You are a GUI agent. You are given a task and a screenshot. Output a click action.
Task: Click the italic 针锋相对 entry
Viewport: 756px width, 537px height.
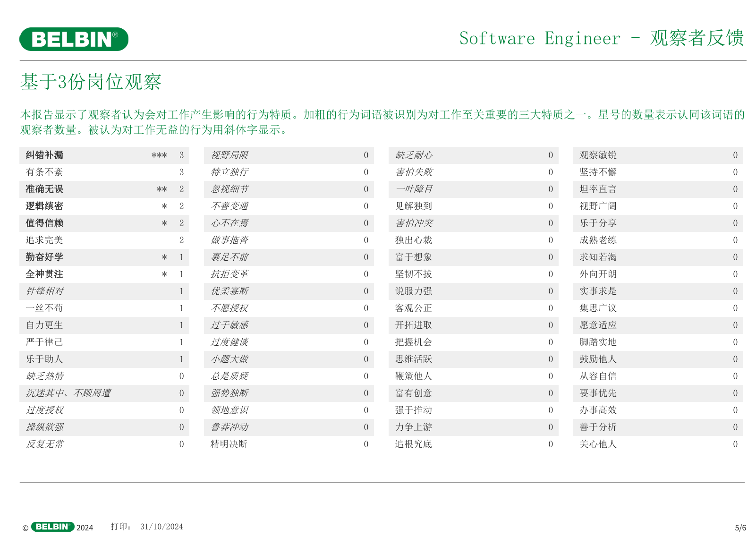pyautogui.click(x=44, y=291)
